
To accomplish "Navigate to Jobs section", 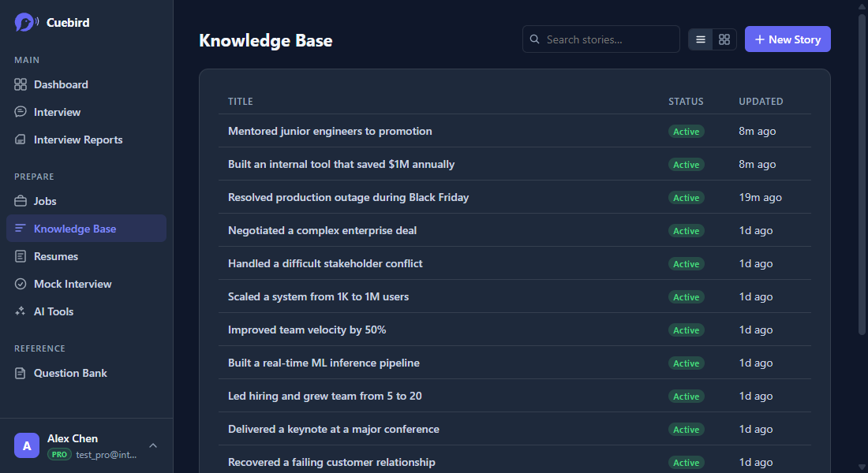I will click(86, 201).
